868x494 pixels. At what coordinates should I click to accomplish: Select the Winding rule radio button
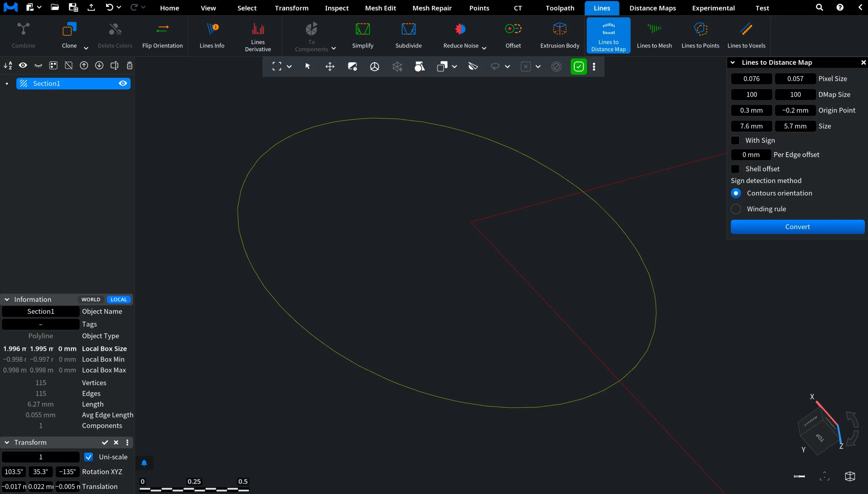(x=736, y=209)
